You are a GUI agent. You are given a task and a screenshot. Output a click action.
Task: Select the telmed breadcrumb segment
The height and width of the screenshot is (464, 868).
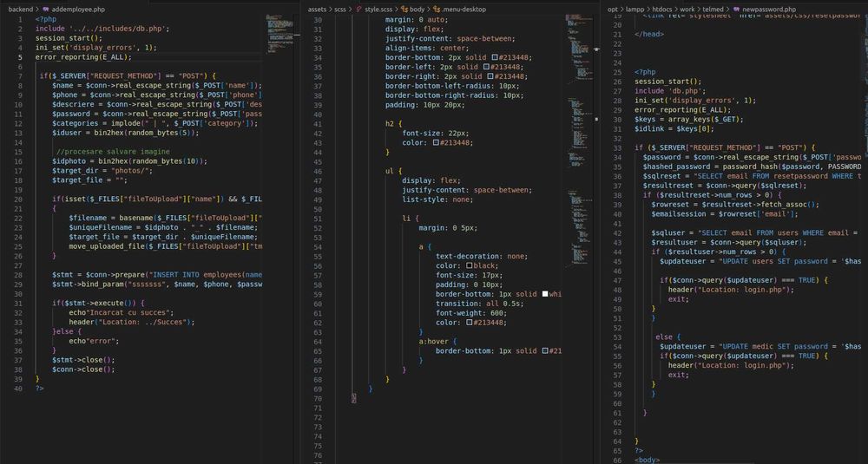coord(713,10)
